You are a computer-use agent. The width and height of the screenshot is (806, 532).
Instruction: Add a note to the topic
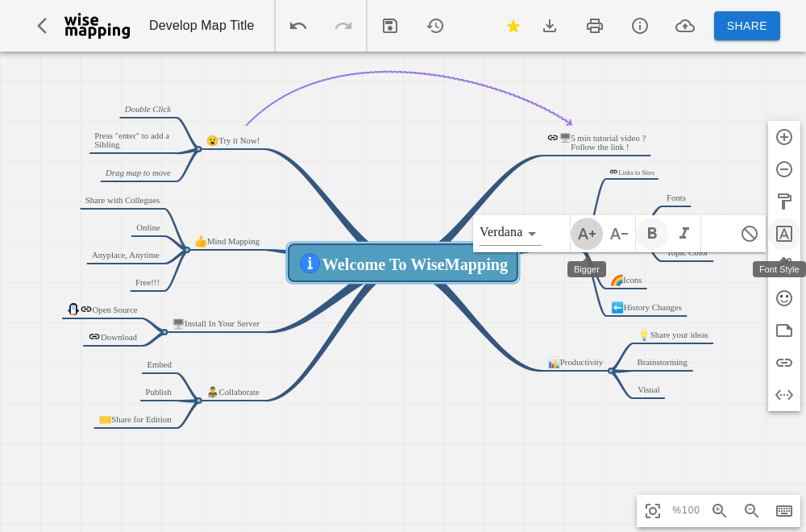click(784, 330)
